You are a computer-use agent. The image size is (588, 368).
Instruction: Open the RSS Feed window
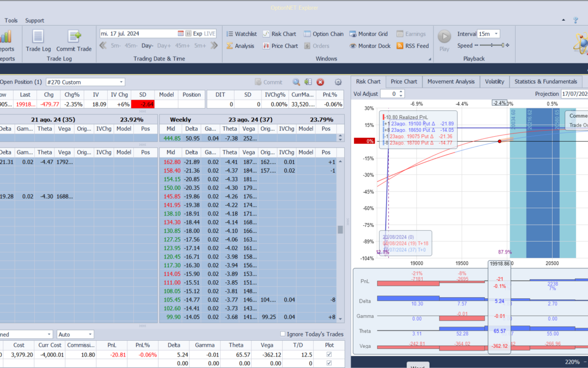point(412,46)
